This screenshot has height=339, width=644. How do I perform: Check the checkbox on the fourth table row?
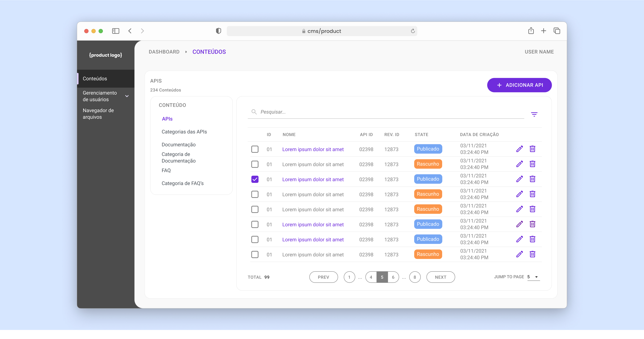(255, 194)
